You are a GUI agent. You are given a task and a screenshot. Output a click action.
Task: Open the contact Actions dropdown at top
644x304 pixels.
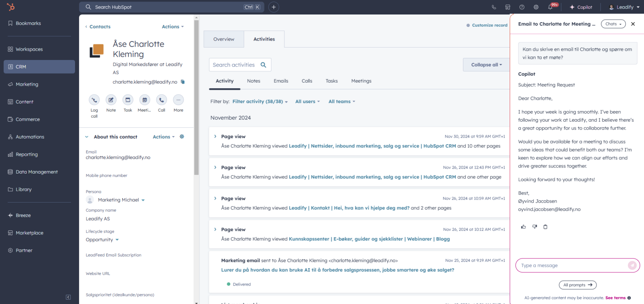[x=173, y=27]
